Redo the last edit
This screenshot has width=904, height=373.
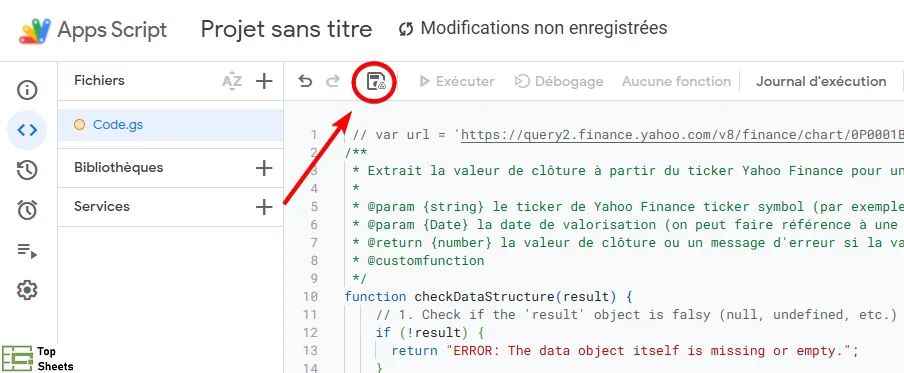pos(333,81)
